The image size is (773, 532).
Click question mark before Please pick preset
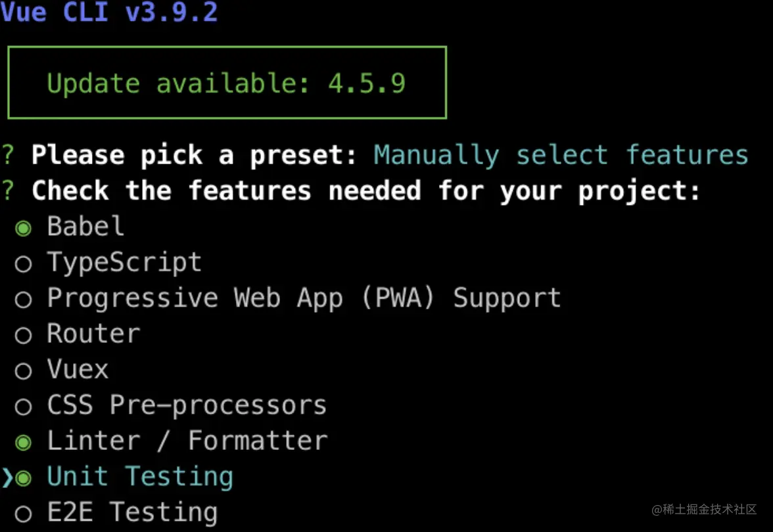7,155
